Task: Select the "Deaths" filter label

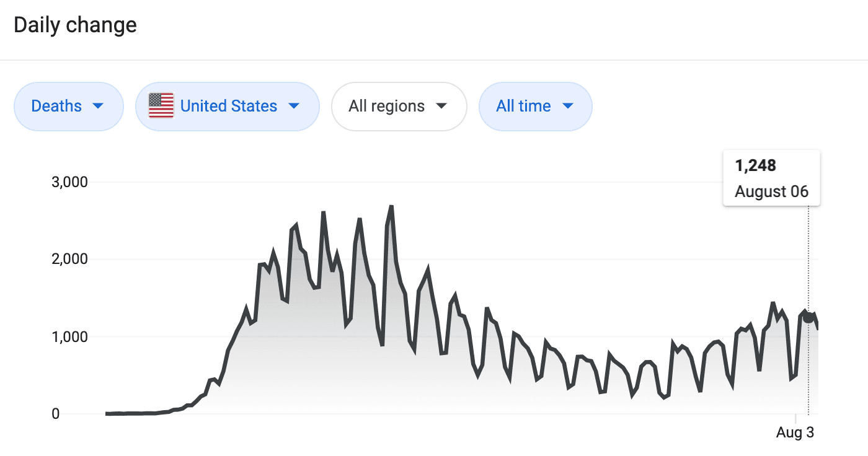Action: [x=56, y=106]
